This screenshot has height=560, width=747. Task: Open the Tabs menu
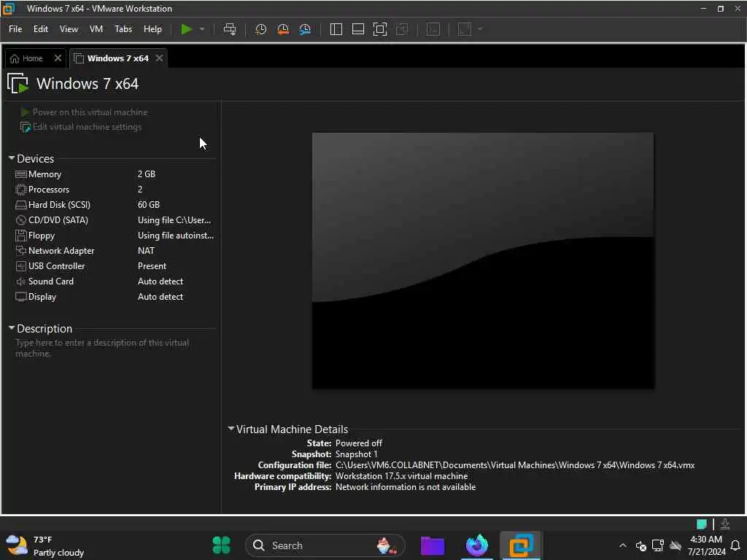(123, 29)
